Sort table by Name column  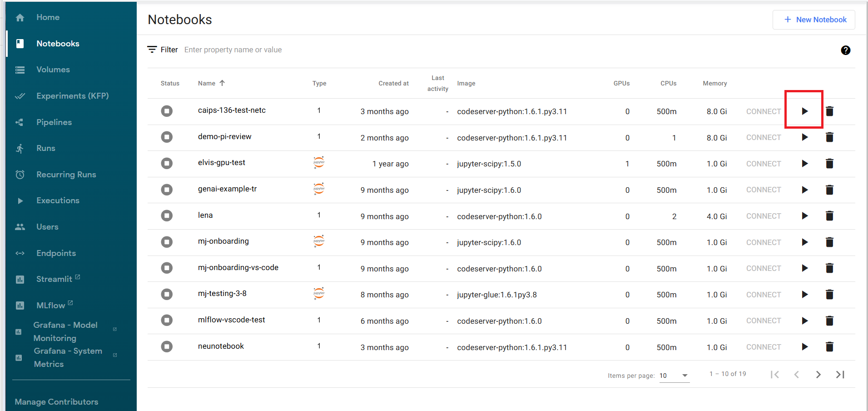211,83
